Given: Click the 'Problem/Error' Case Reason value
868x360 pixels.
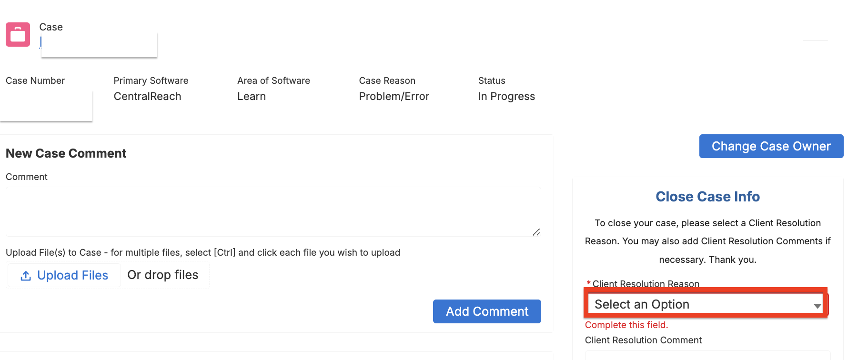Looking at the screenshot, I should (394, 96).
